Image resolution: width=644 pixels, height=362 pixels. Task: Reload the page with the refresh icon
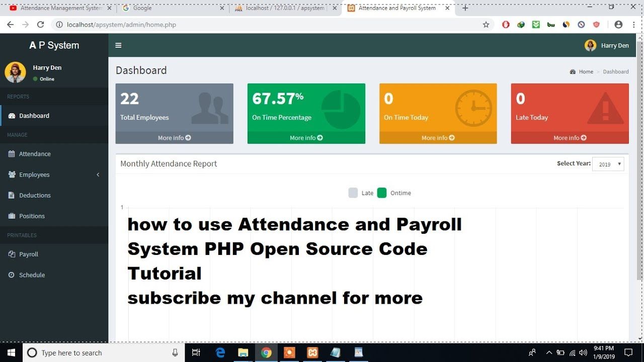(41, 24)
